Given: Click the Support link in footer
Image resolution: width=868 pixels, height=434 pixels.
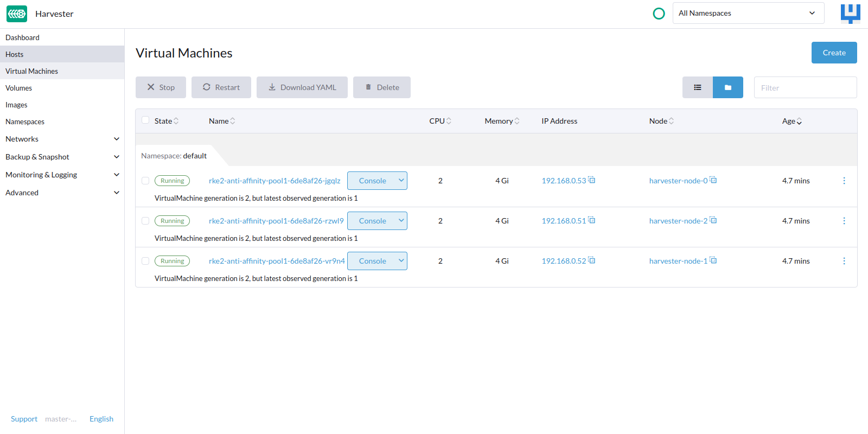Looking at the screenshot, I should pos(24,419).
